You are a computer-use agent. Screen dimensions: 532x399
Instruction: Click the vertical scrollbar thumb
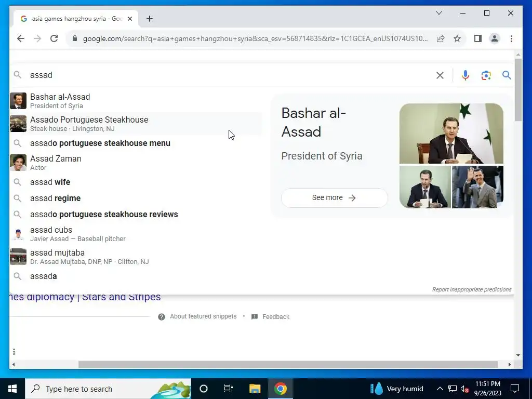point(518,90)
